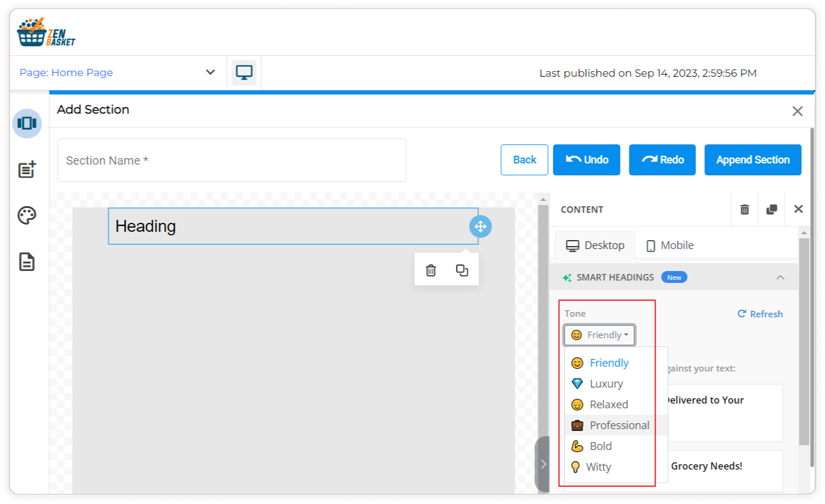
Task: Click the sections layout icon in left sidebar
Action: pyautogui.click(x=27, y=123)
